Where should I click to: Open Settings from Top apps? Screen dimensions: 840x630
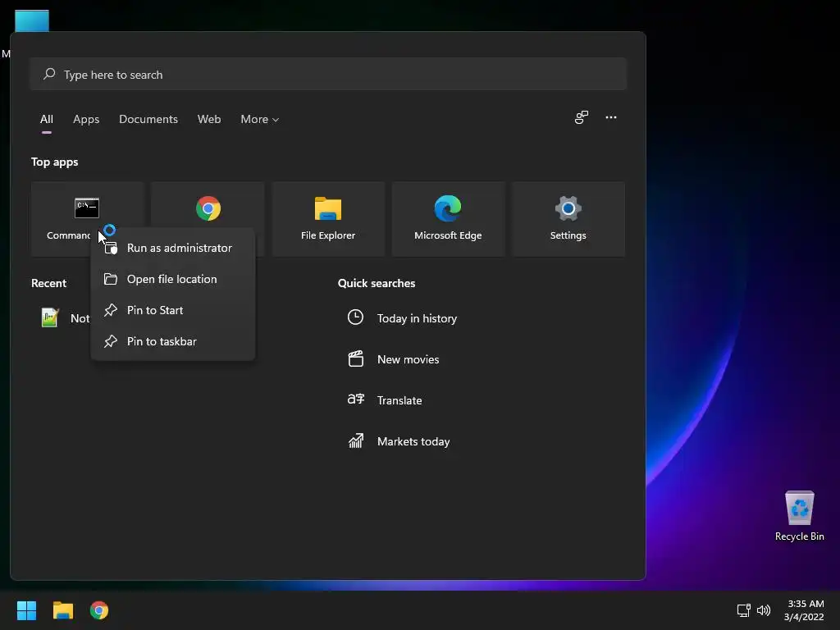click(568, 218)
